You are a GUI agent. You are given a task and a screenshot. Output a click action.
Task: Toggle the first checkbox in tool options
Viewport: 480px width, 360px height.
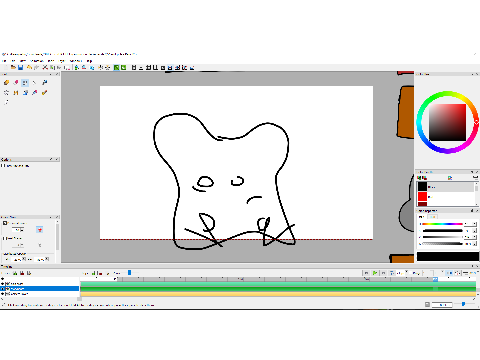(5, 223)
